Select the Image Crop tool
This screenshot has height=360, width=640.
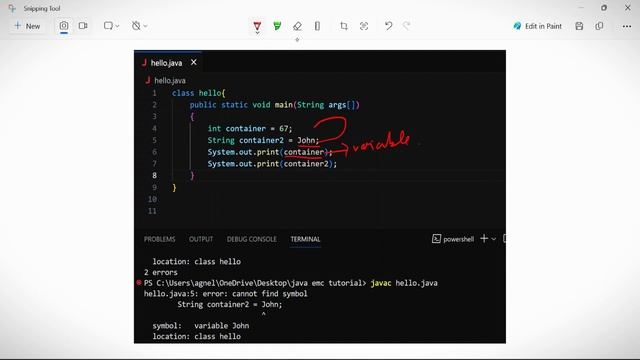(344, 26)
